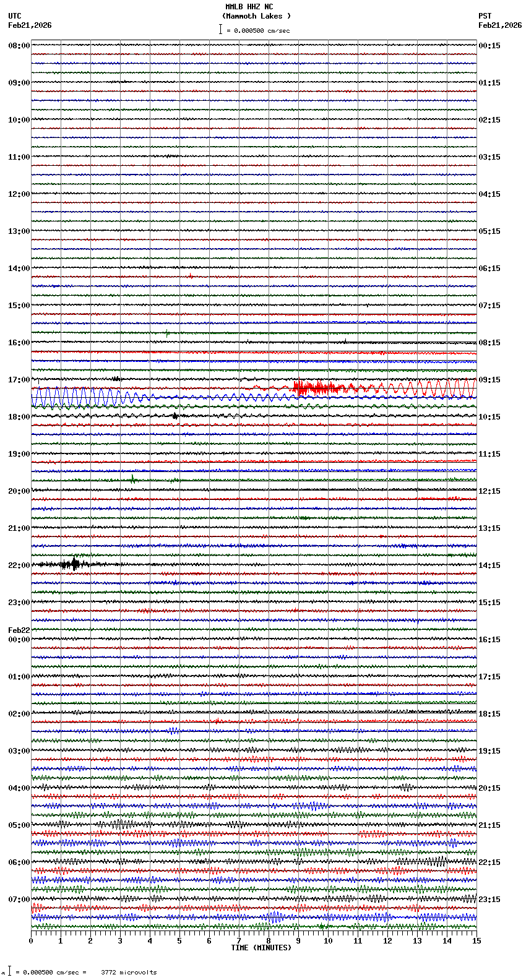The height and width of the screenshot is (980, 526).
Task: Click the PST timezone label
Action: [x=485, y=16]
